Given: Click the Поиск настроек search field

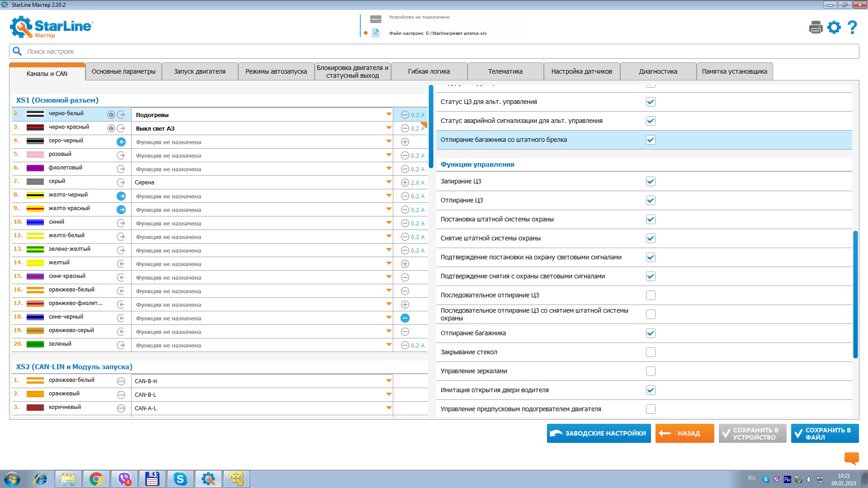Looking at the screenshot, I should [x=434, y=52].
